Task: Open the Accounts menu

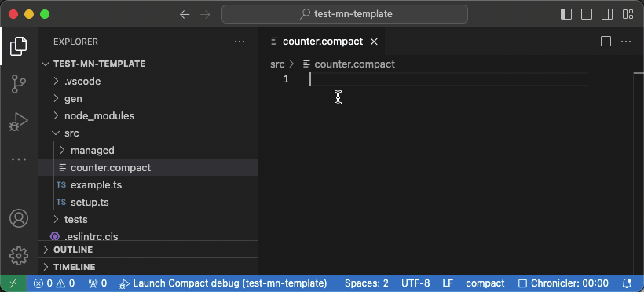Action: (x=19, y=218)
